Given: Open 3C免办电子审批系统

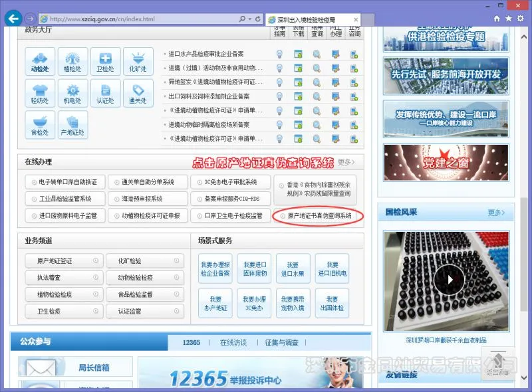Looking at the screenshot, I should [x=230, y=182].
